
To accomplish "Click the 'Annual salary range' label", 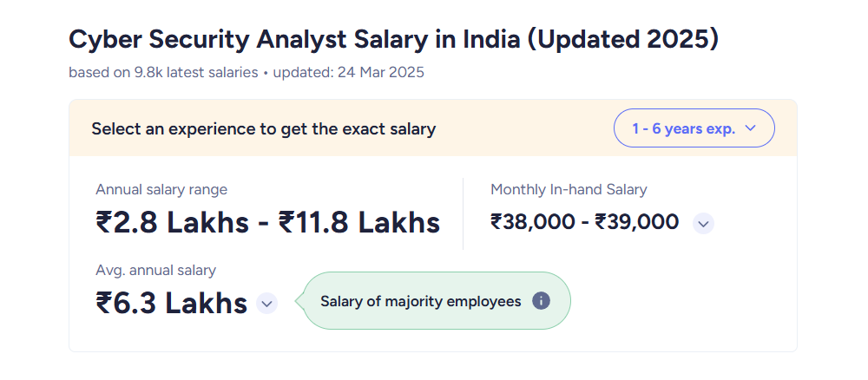I will point(161,190).
